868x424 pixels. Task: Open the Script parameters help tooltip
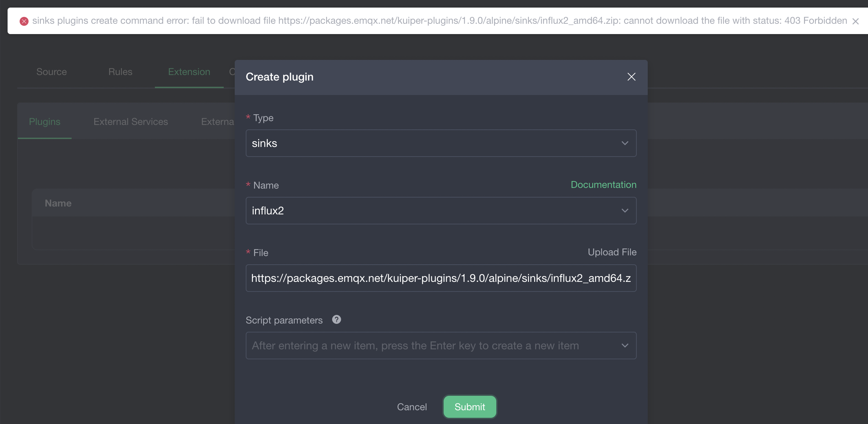(337, 320)
